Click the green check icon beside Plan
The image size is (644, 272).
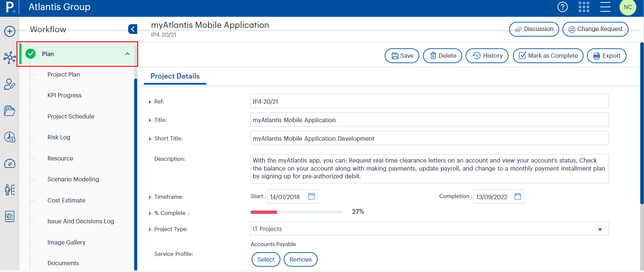[31, 54]
